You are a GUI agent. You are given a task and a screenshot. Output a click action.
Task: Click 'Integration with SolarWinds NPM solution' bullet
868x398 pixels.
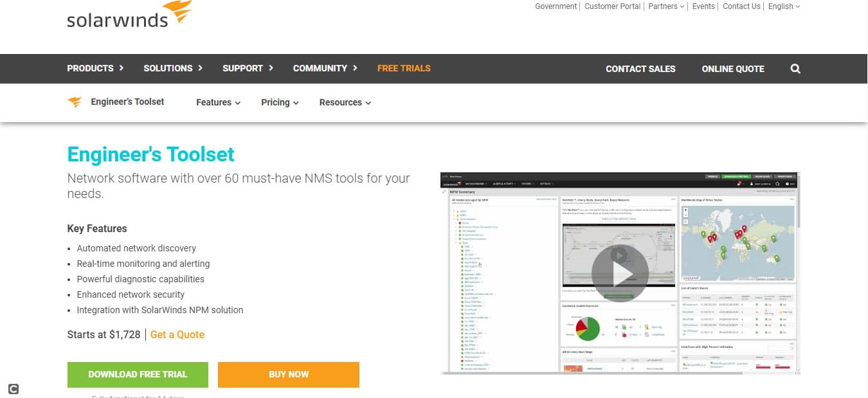tap(160, 310)
